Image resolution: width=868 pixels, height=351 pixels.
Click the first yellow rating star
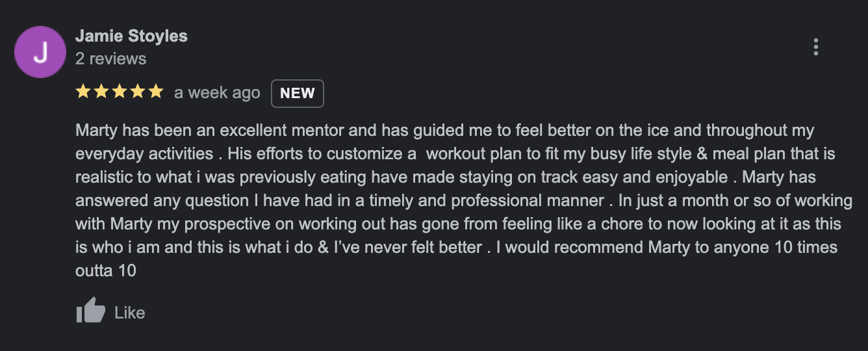(83, 92)
